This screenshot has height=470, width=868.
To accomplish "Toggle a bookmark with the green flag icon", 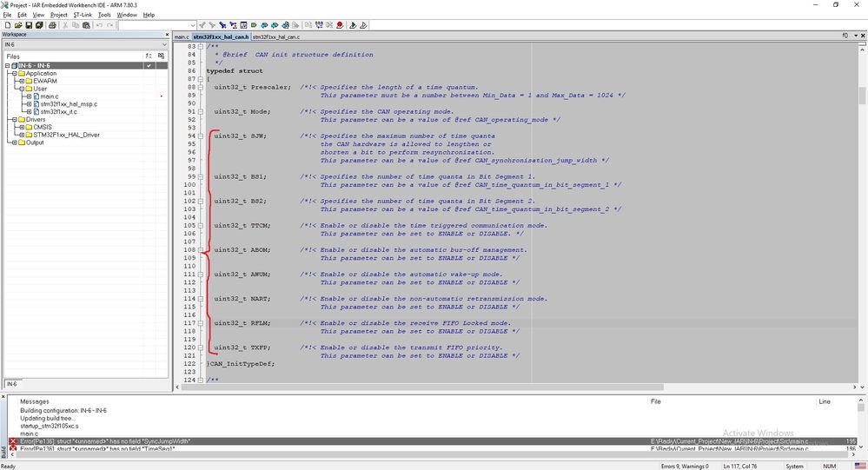I will 254,25.
